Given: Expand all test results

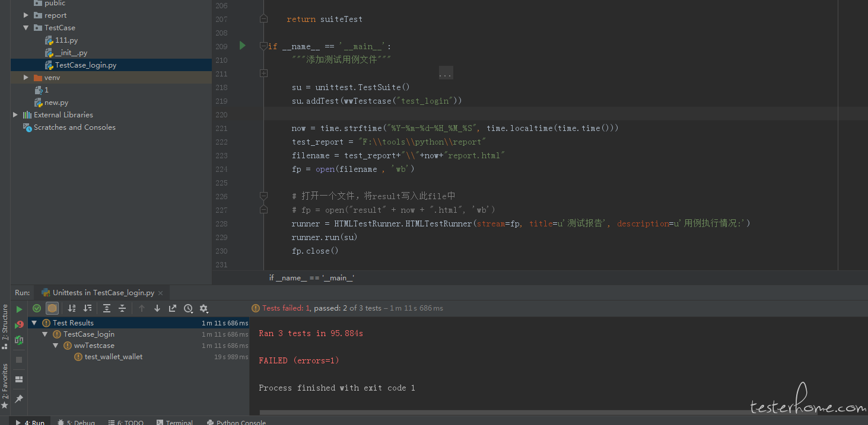Looking at the screenshot, I should (x=107, y=308).
